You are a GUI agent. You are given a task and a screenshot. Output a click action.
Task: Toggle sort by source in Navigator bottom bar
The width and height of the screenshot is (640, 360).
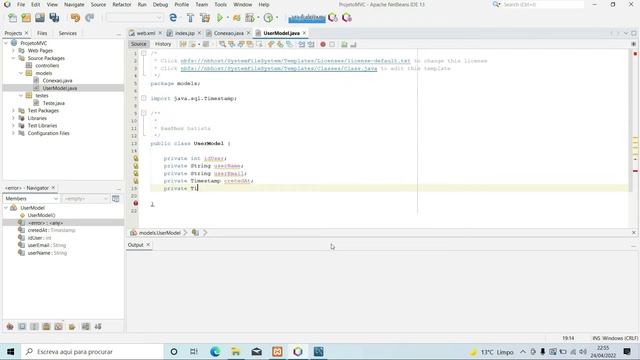(98, 327)
